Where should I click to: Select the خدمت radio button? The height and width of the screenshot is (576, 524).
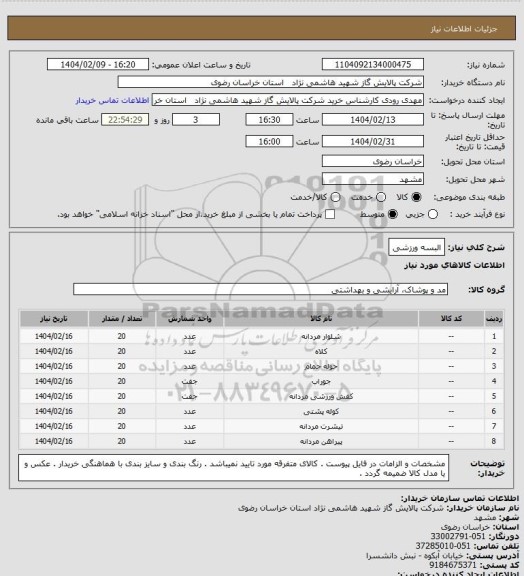pos(381,197)
